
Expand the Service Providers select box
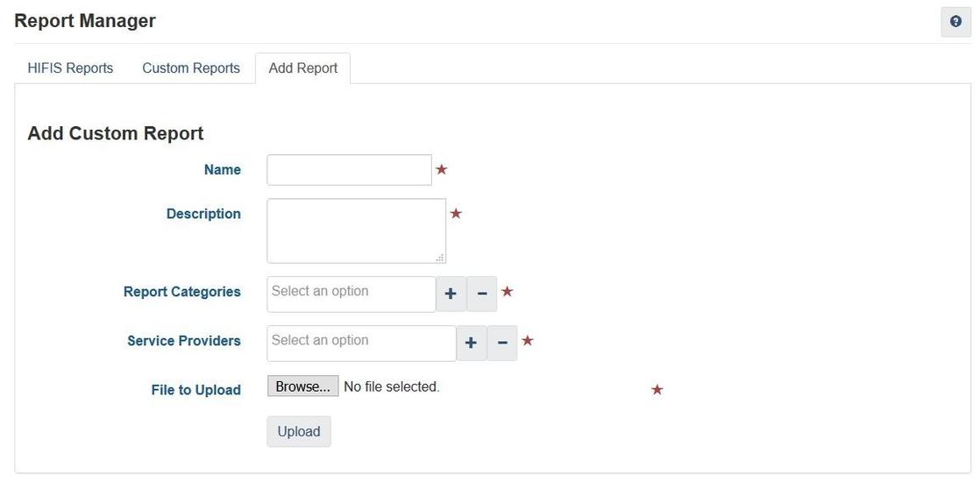(361, 344)
